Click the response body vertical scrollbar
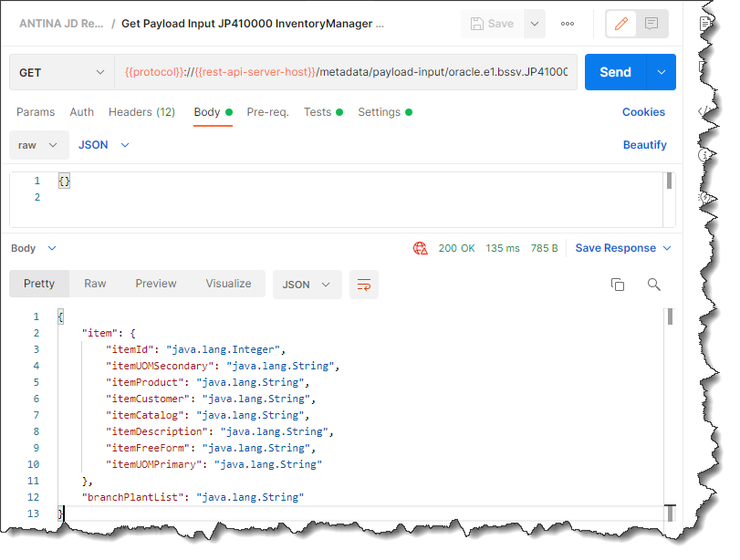 pyautogui.click(x=670, y=316)
